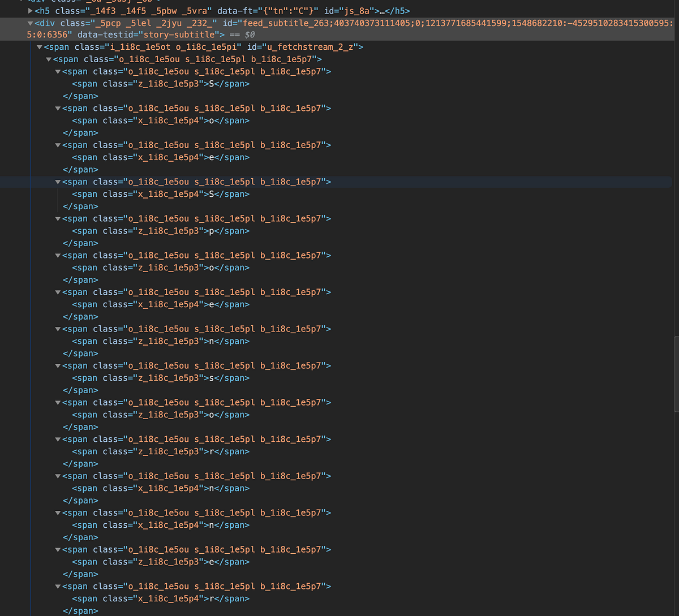Viewport: 679px width, 616px height.
Task: Collapse the outermost o_1i8c_1e5ou wrapper span under u_fetchstream
Action: click(x=49, y=59)
